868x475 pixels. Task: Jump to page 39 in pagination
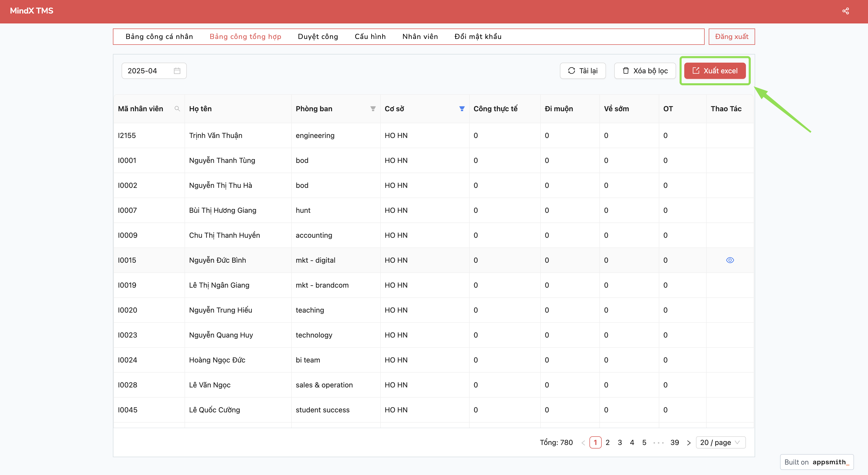click(x=674, y=443)
